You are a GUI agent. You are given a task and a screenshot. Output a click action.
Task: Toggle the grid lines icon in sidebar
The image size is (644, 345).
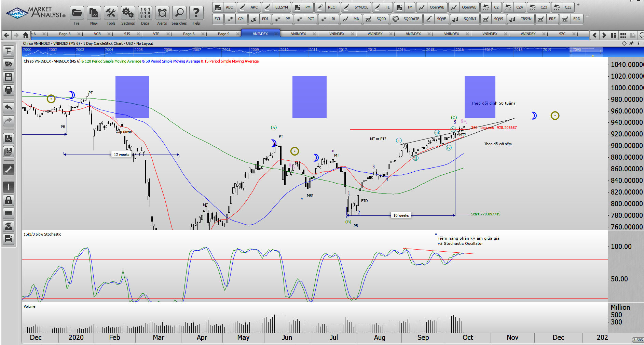click(9, 213)
